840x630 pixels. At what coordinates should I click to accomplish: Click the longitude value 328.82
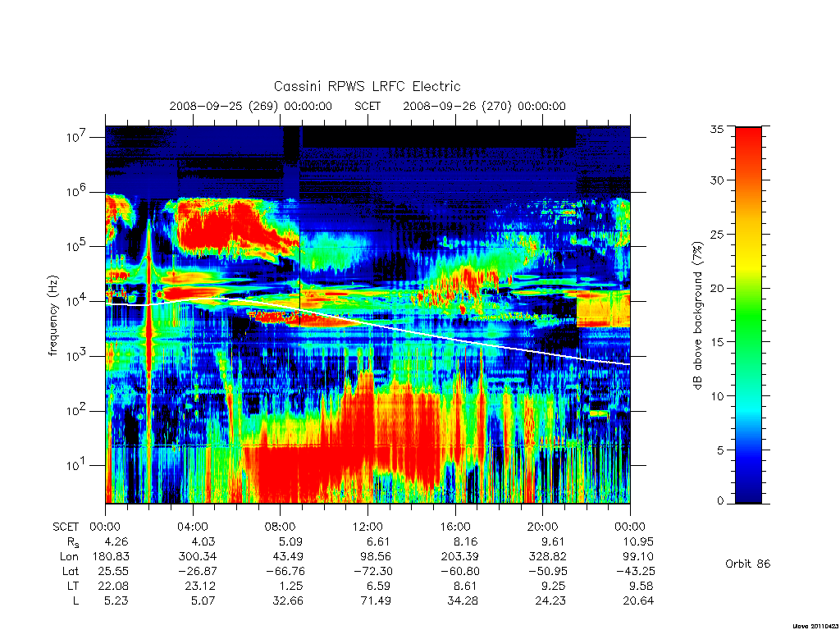(547, 557)
